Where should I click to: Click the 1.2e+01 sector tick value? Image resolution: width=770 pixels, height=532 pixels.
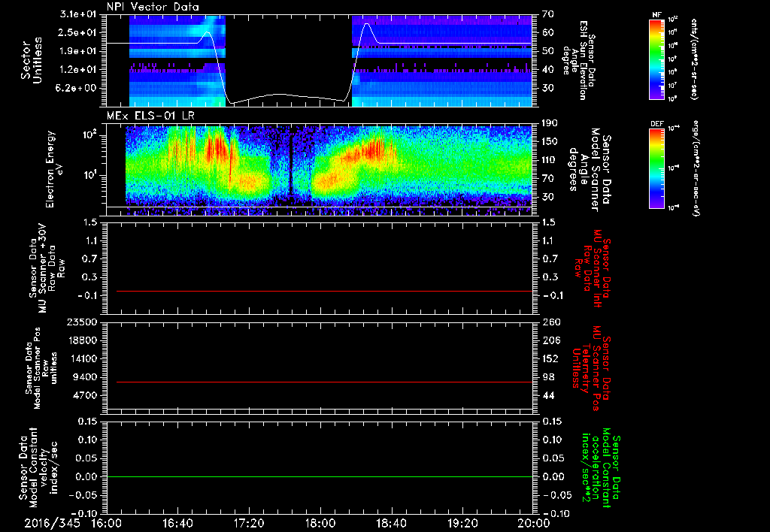[x=78, y=70]
